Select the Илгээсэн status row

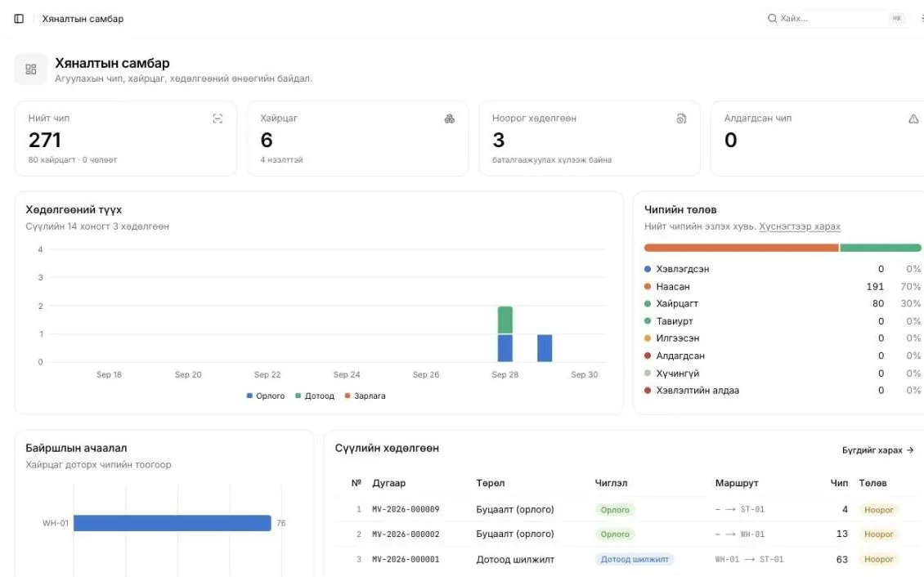pos(782,338)
